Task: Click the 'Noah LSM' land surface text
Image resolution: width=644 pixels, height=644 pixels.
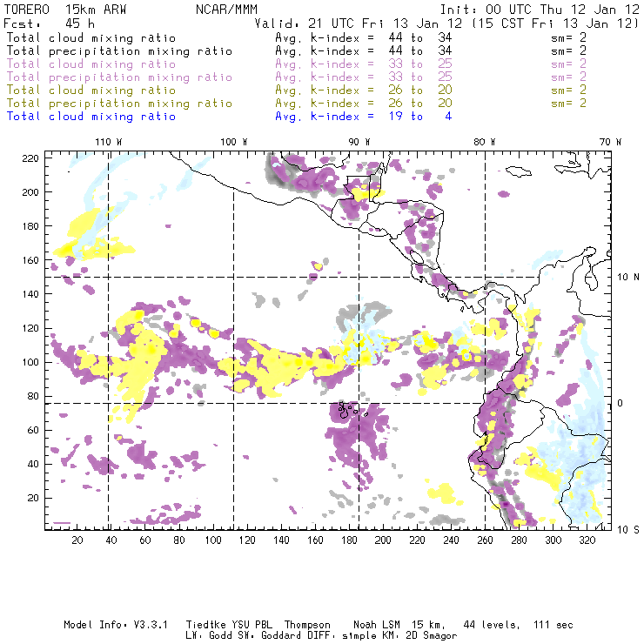Action: click(377, 625)
